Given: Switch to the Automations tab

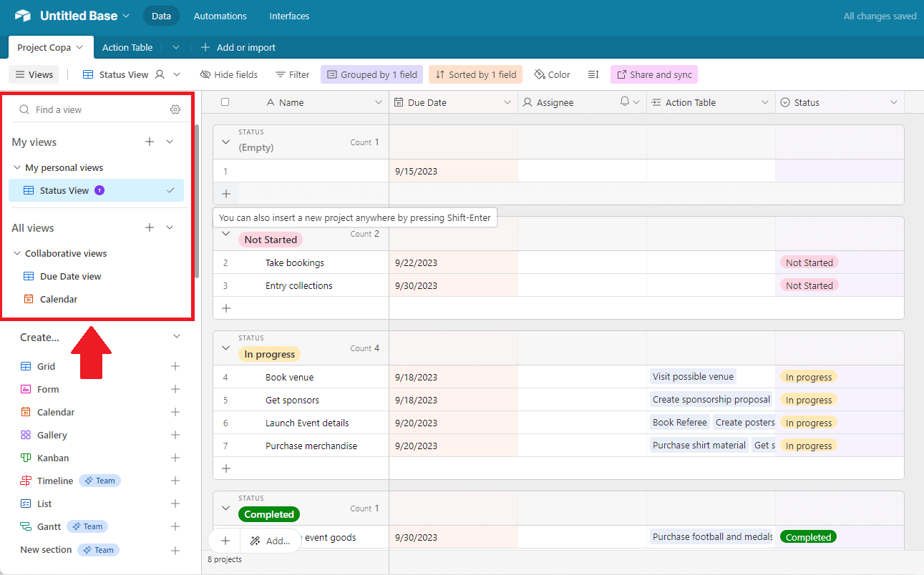Looking at the screenshot, I should (x=220, y=16).
